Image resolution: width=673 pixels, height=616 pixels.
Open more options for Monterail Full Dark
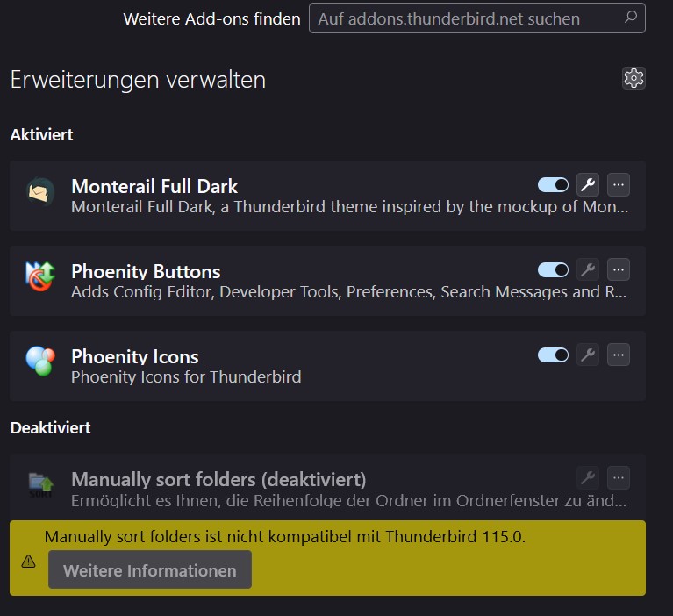pyautogui.click(x=619, y=184)
